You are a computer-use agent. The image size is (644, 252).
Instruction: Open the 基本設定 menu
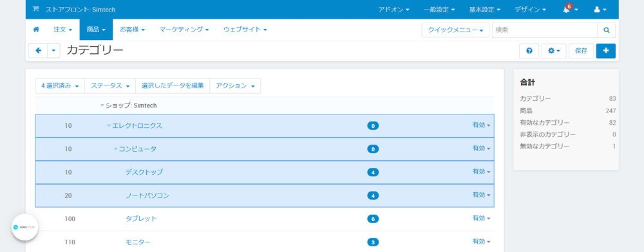(x=485, y=10)
